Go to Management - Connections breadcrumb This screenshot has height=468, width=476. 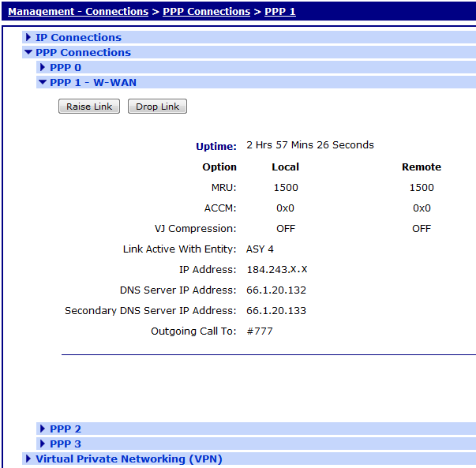[77, 12]
